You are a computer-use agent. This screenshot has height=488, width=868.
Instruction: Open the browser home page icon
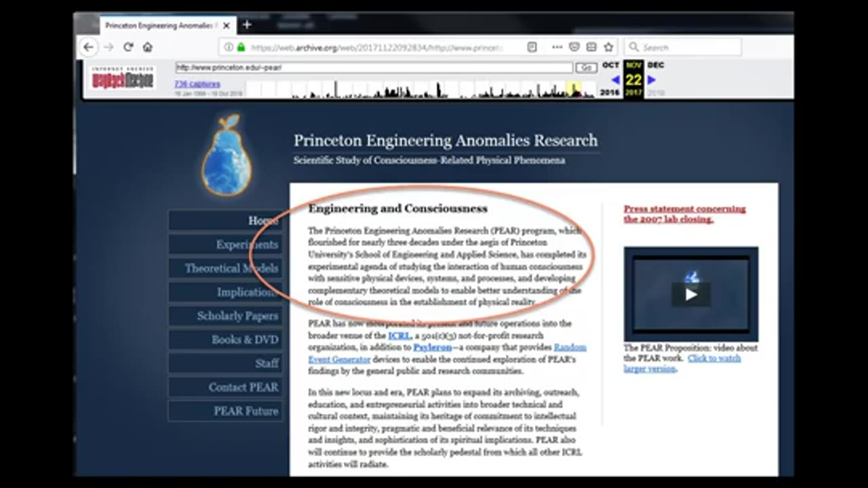tap(147, 47)
